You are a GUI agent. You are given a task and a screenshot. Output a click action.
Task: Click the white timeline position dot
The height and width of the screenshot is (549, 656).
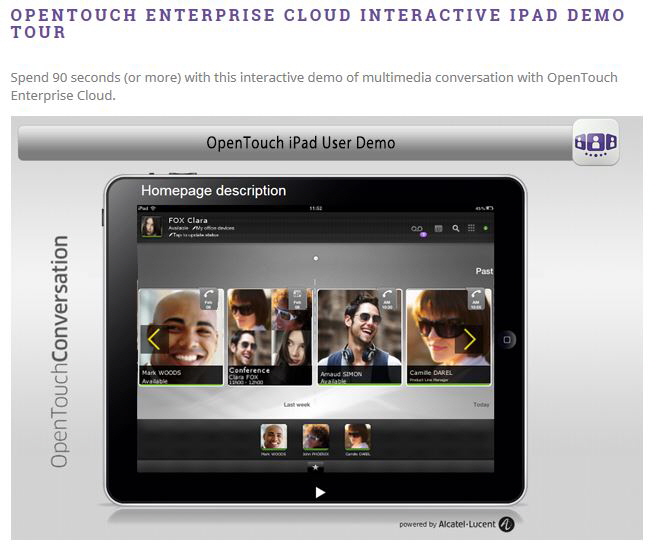pyautogui.click(x=316, y=259)
